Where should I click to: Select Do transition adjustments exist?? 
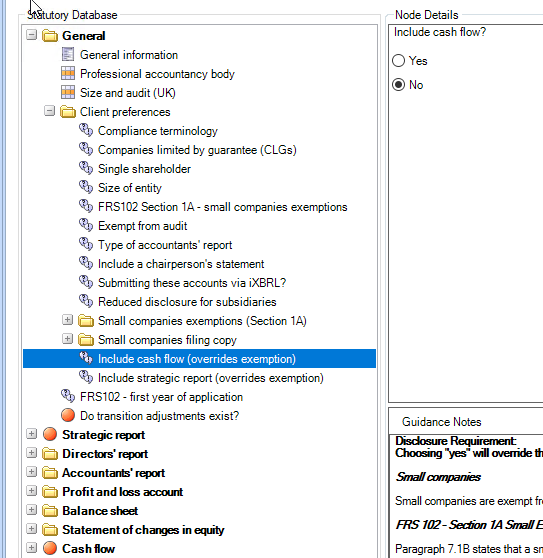tap(160, 416)
